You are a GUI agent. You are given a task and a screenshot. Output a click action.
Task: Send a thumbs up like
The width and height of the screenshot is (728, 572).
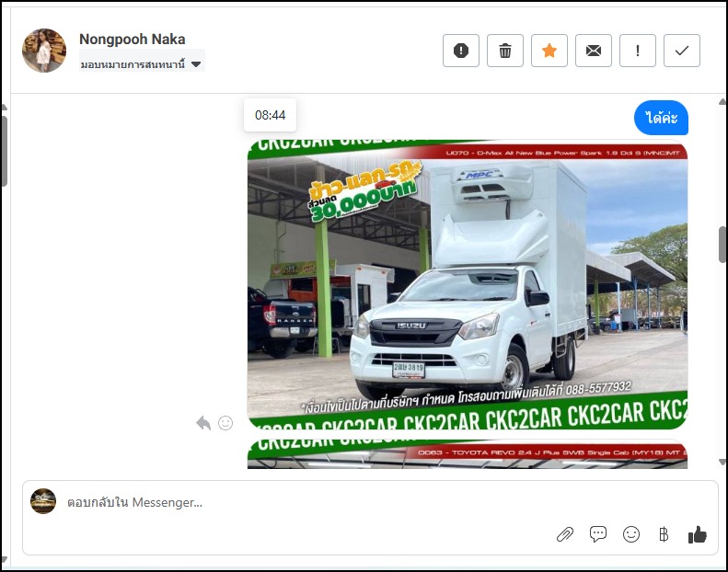tap(698, 534)
